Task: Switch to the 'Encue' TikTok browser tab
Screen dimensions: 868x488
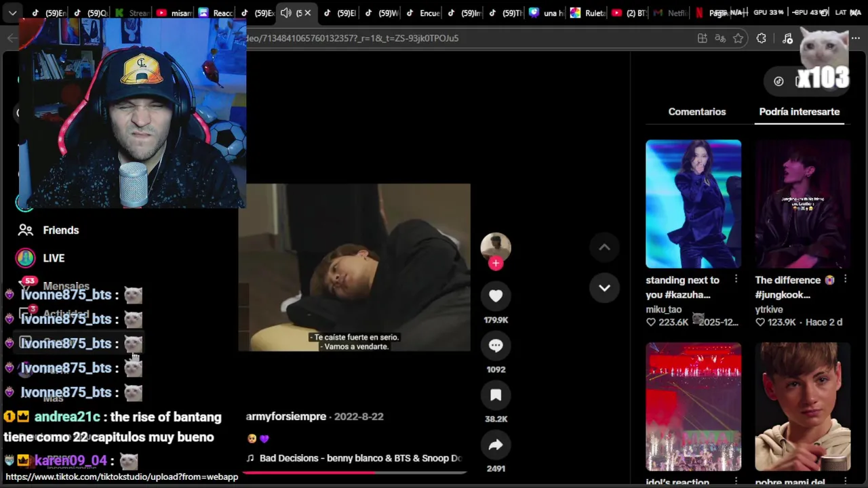Action: click(x=422, y=13)
